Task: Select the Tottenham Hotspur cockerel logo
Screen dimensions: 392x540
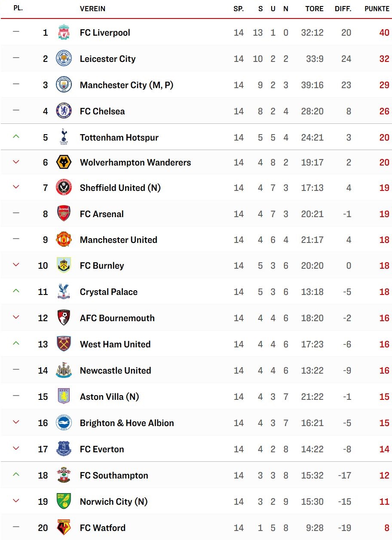Action: pos(64,137)
